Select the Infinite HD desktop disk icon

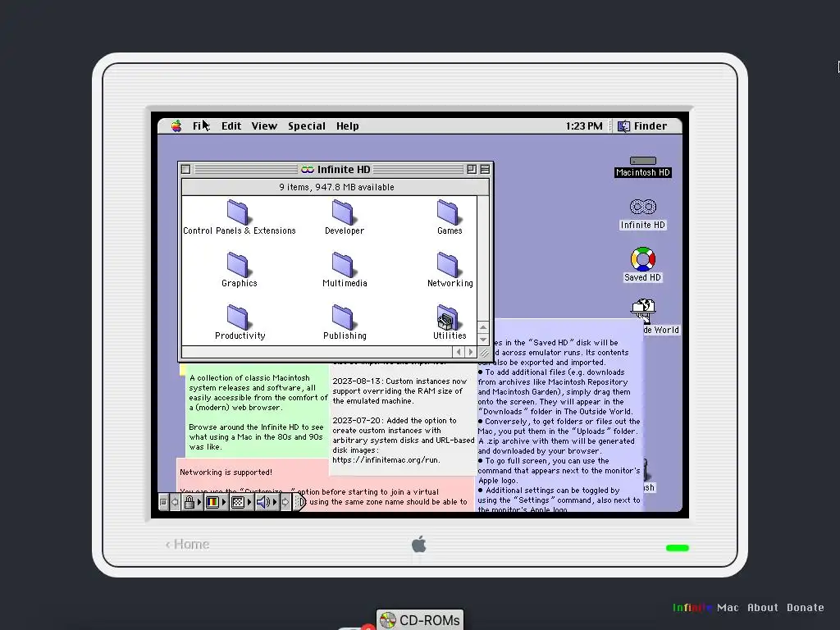pos(643,207)
